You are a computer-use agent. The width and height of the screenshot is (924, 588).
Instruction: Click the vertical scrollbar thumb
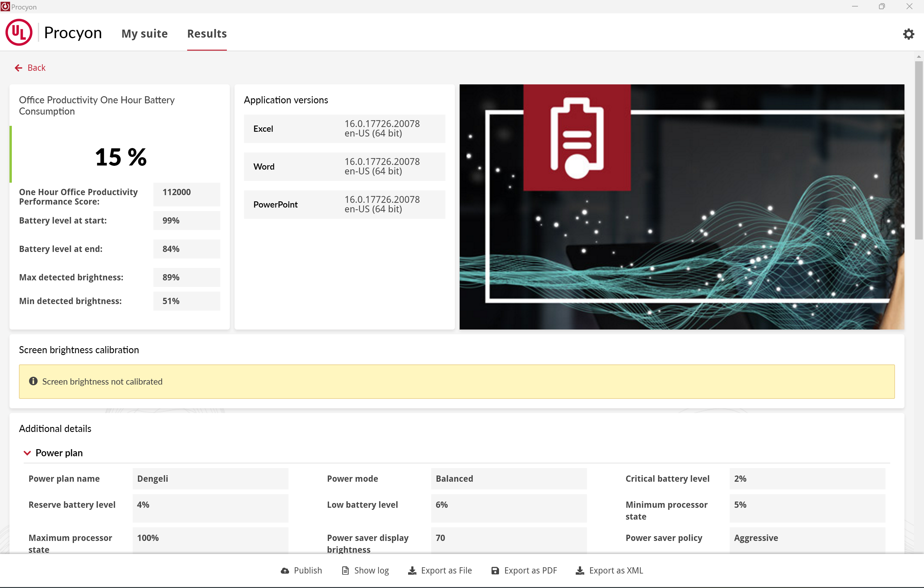[919, 150]
